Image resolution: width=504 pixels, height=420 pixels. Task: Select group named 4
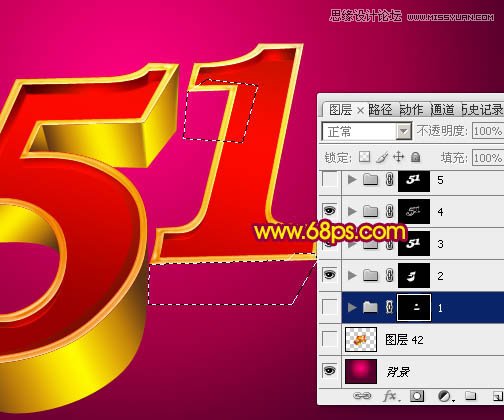(x=440, y=212)
